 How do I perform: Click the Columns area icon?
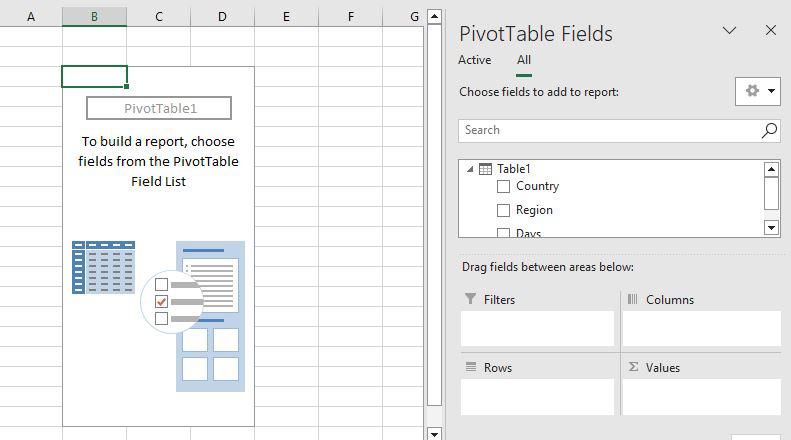(x=633, y=299)
